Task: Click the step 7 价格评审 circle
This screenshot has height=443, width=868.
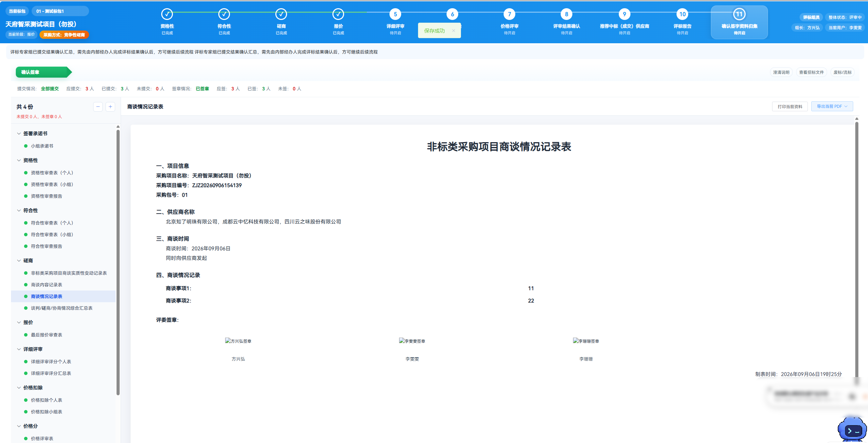Action: [x=509, y=14]
